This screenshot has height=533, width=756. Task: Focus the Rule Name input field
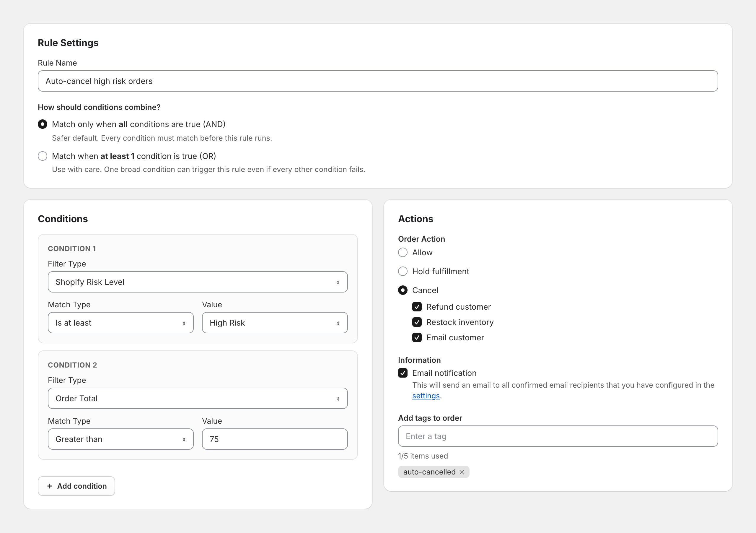378,81
